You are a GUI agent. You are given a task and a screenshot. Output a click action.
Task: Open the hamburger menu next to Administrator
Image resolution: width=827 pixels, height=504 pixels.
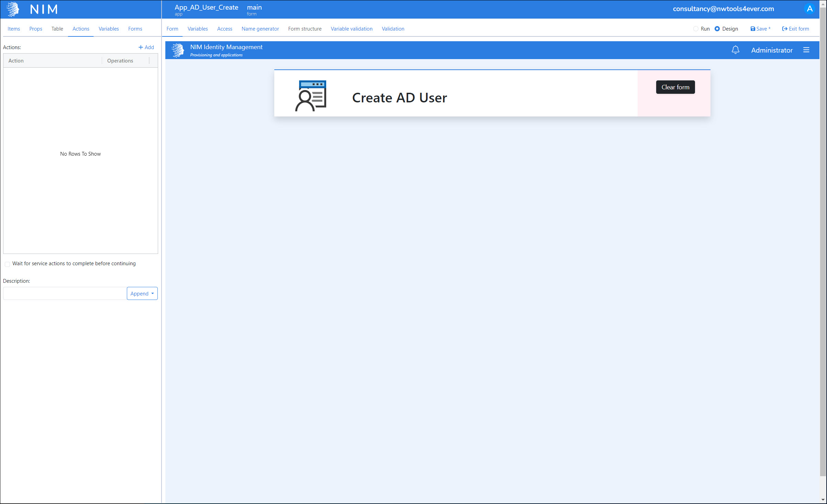[x=806, y=50]
